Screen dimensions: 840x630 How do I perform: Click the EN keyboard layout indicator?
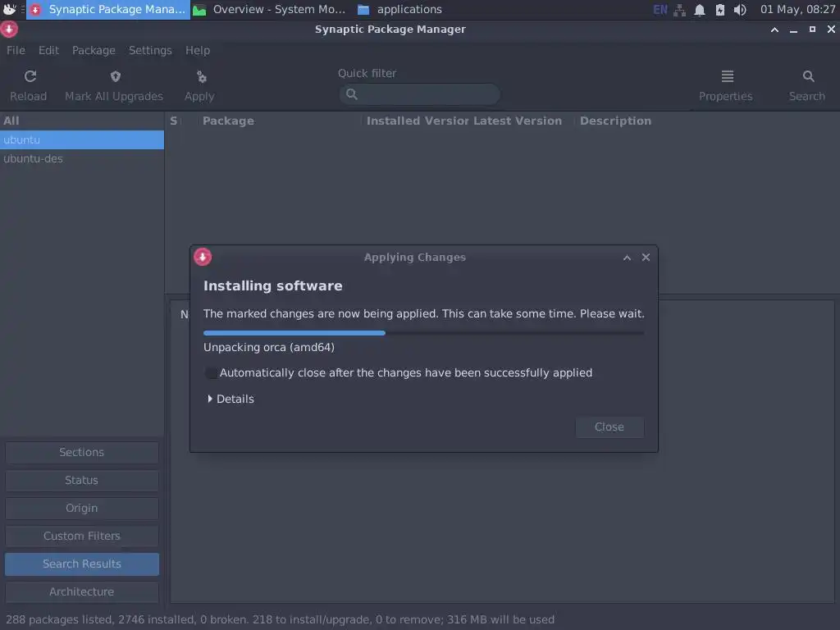(660, 10)
